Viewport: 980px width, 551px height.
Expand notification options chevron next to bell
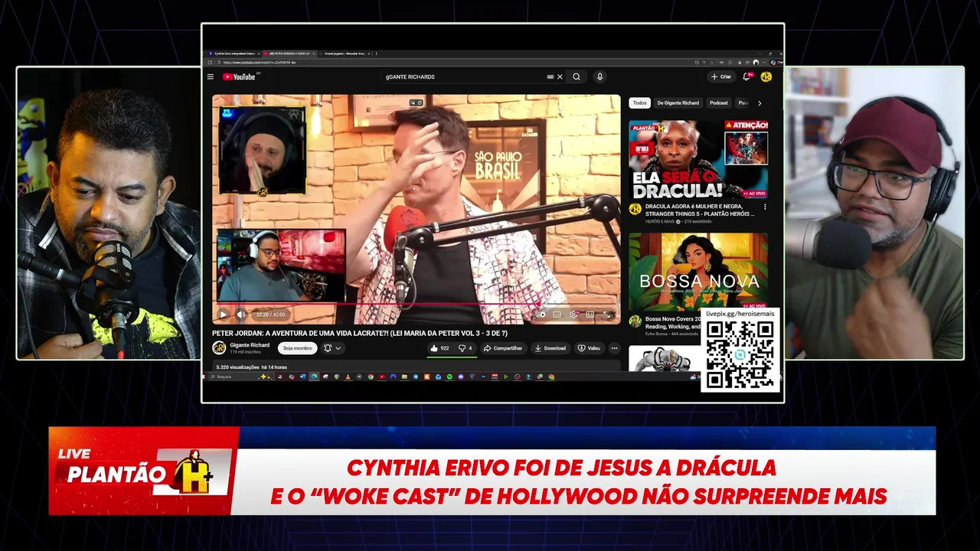tap(338, 348)
